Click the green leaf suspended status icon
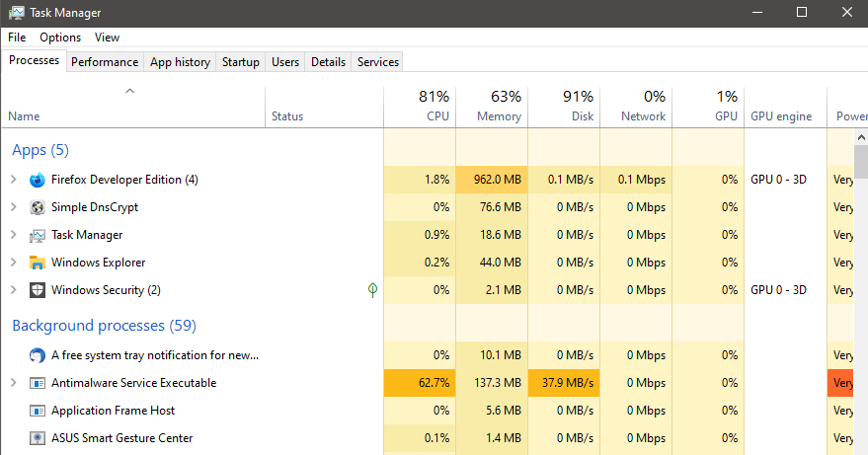Screen dimensions: 868x455 372,290
